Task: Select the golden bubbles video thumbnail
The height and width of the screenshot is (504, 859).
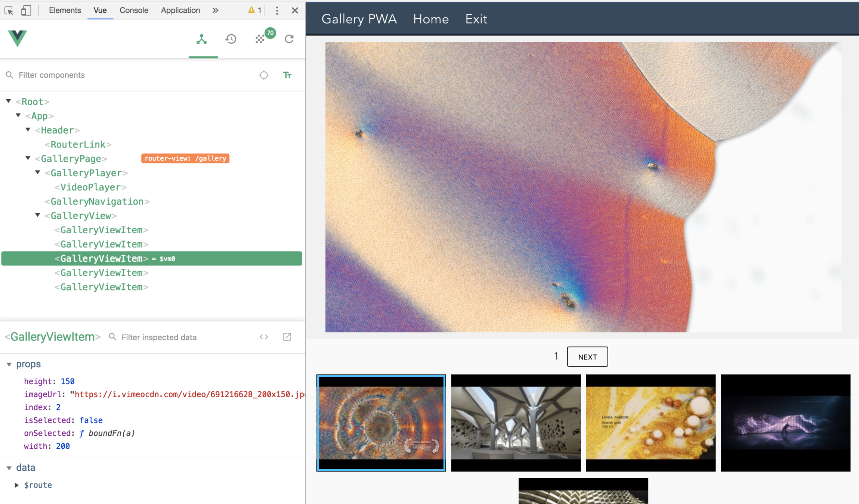Action: click(x=651, y=423)
